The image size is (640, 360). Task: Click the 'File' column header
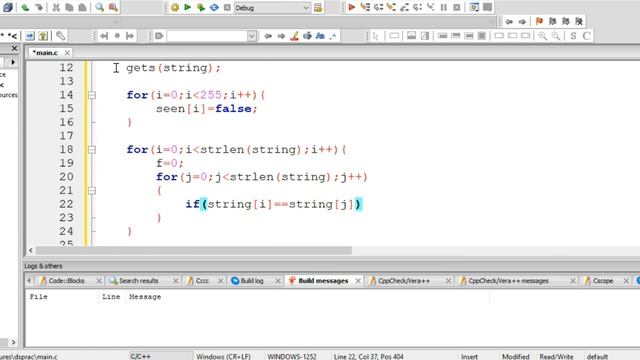(x=38, y=297)
